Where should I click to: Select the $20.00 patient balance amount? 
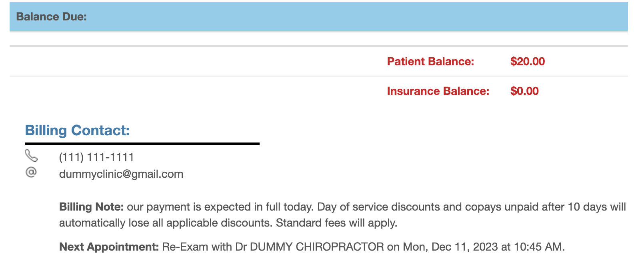coord(528,61)
